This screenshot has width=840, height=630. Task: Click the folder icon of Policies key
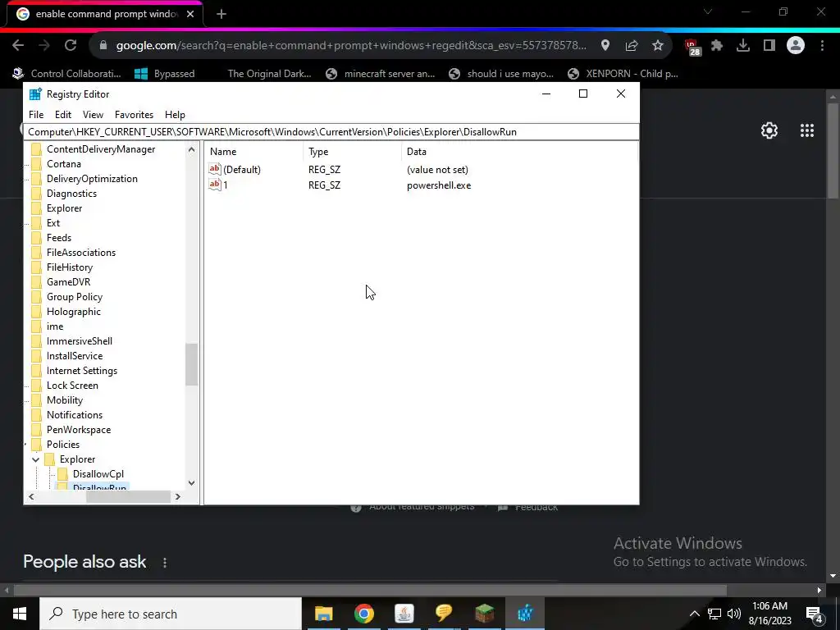click(x=36, y=445)
